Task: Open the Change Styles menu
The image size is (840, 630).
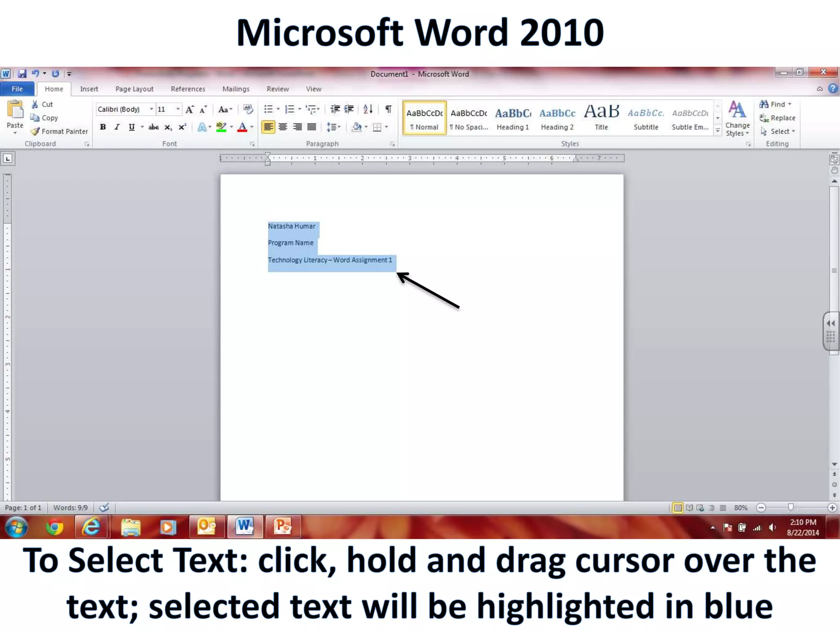Action: [x=737, y=119]
